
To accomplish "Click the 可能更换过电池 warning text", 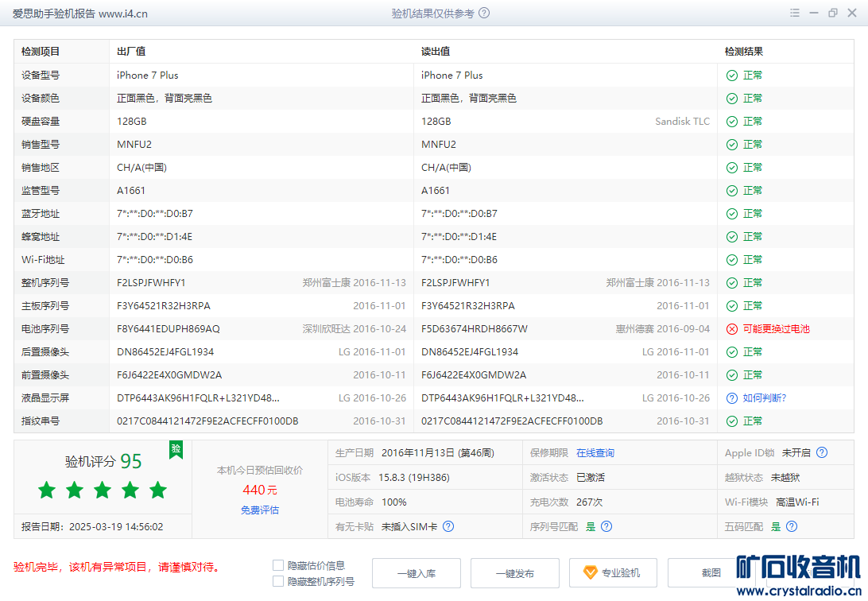I will (776, 329).
